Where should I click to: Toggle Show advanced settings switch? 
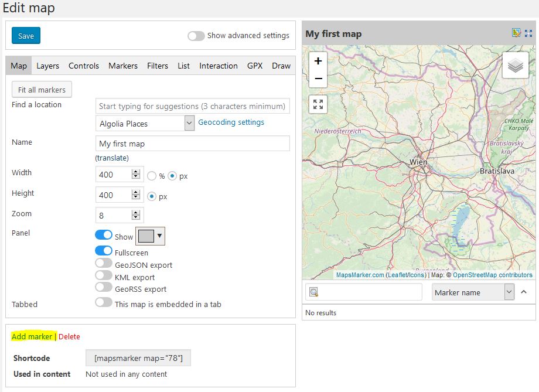pos(196,36)
